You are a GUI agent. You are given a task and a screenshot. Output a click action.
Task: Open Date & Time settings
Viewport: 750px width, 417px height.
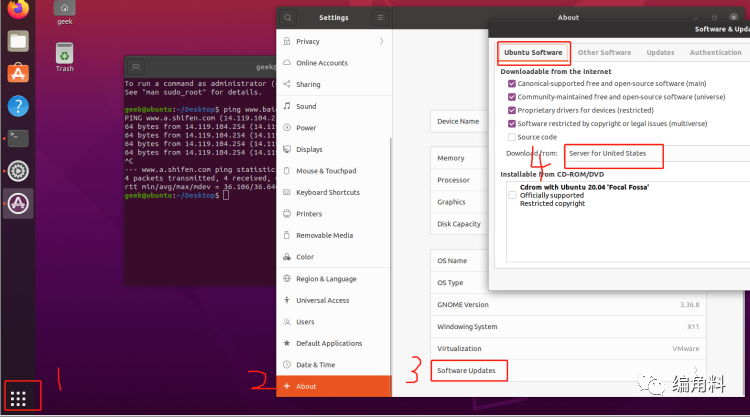point(333,365)
